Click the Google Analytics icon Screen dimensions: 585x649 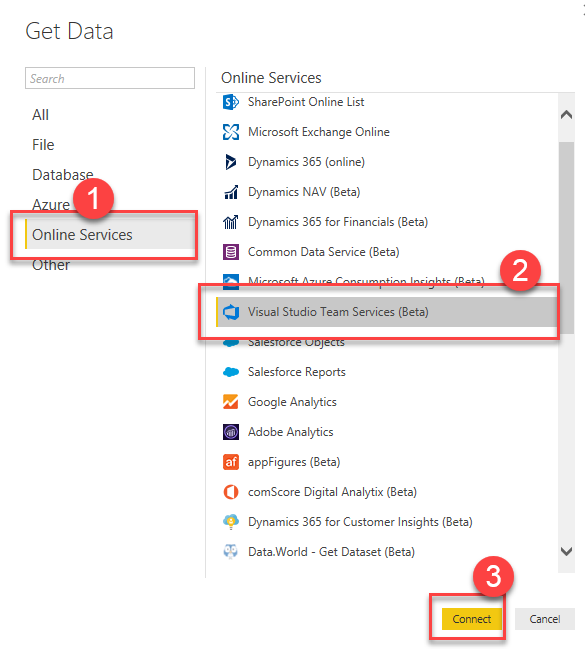point(231,402)
